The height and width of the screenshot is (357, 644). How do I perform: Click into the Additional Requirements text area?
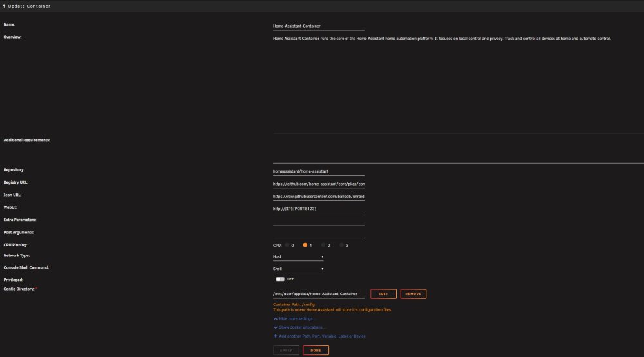coord(459,150)
